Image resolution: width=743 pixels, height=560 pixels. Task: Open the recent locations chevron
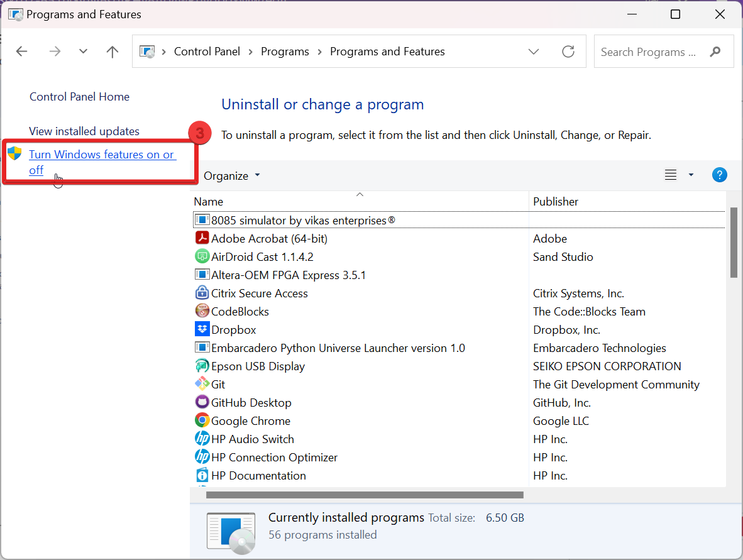coord(84,51)
